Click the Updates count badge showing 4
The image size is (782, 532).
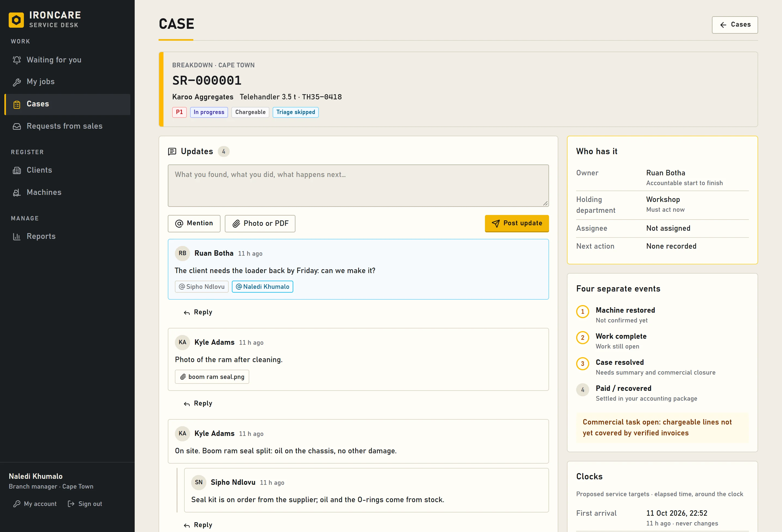tap(223, 152)
